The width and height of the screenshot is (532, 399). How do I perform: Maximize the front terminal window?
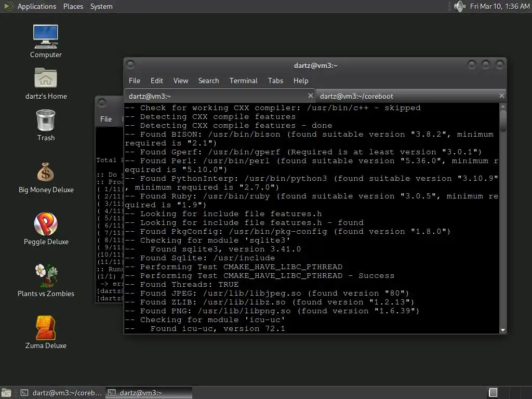pos(486,64)
